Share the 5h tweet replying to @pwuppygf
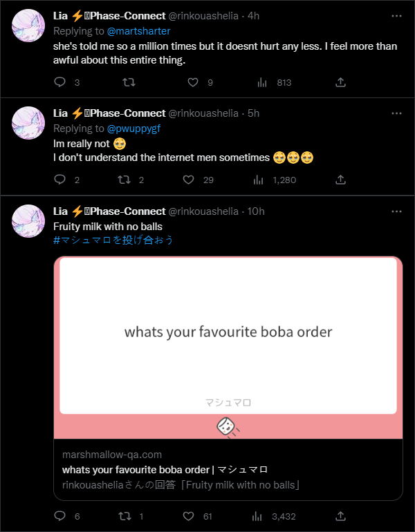 (x=340, y=180)
